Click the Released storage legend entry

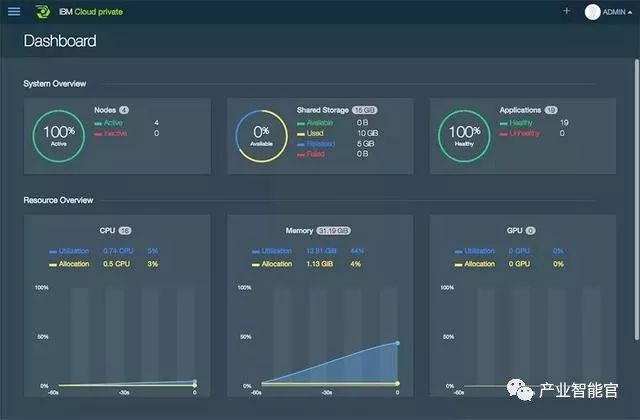point(316,144)
